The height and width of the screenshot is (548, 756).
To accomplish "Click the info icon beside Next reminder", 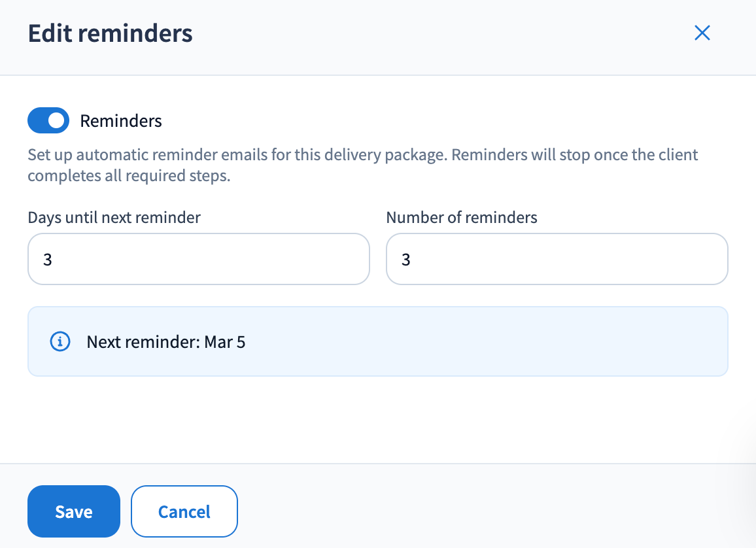I will (60, 341).
